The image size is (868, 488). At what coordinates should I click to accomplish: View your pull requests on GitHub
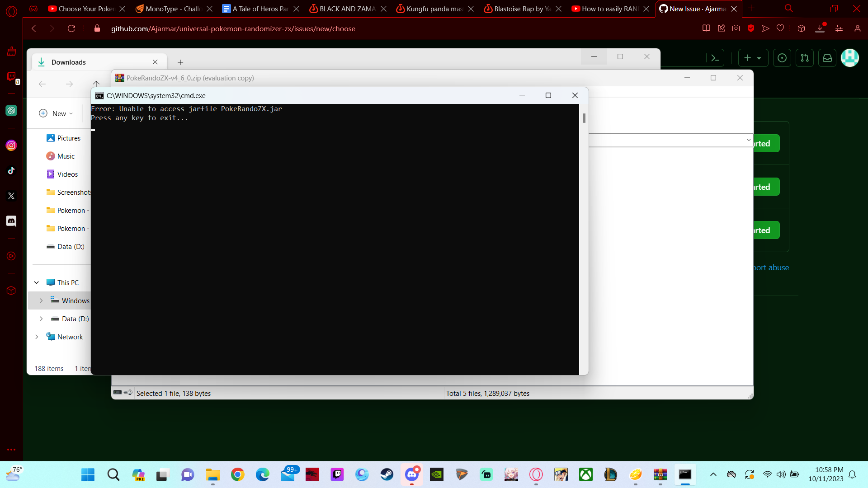805,58
